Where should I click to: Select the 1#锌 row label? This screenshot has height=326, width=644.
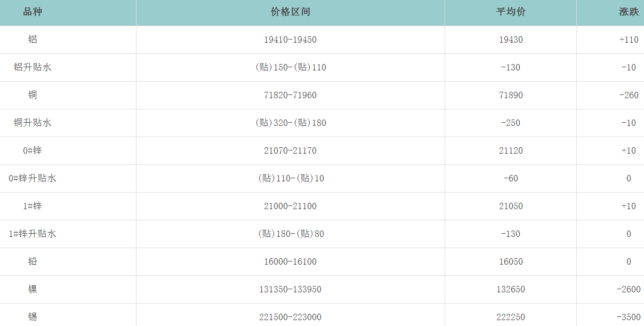pos(33,206)
